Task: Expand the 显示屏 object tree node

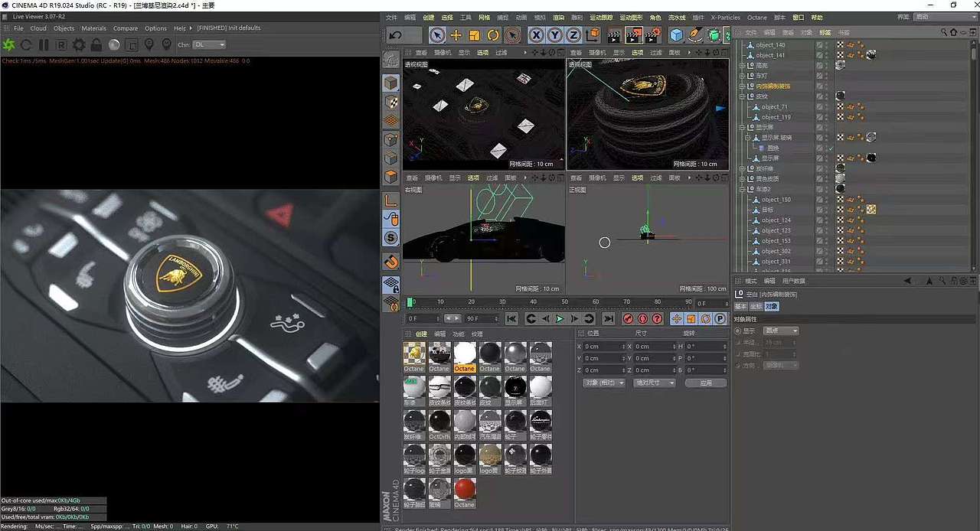Action: click(x=742, y=127)
